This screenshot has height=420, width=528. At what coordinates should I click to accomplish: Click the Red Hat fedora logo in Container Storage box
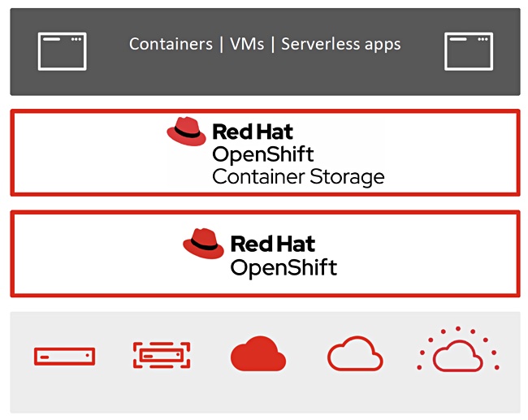[186, 132]
